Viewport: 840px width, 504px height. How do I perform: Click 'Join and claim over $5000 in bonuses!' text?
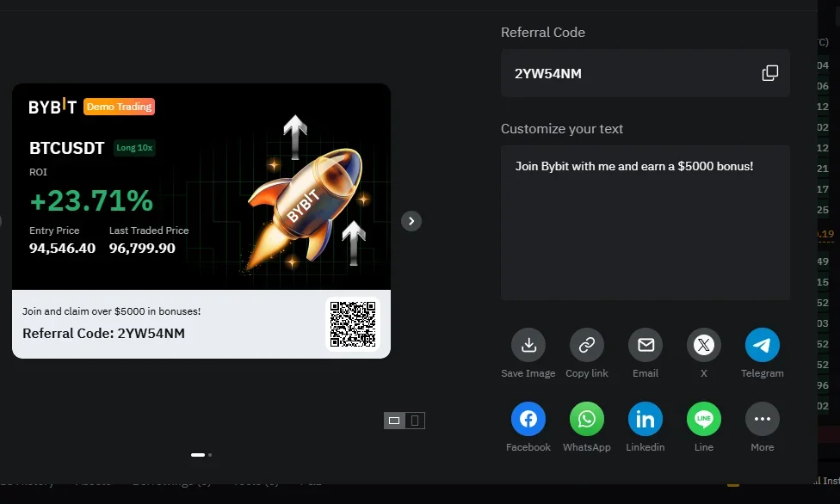(x=111, y=311)
